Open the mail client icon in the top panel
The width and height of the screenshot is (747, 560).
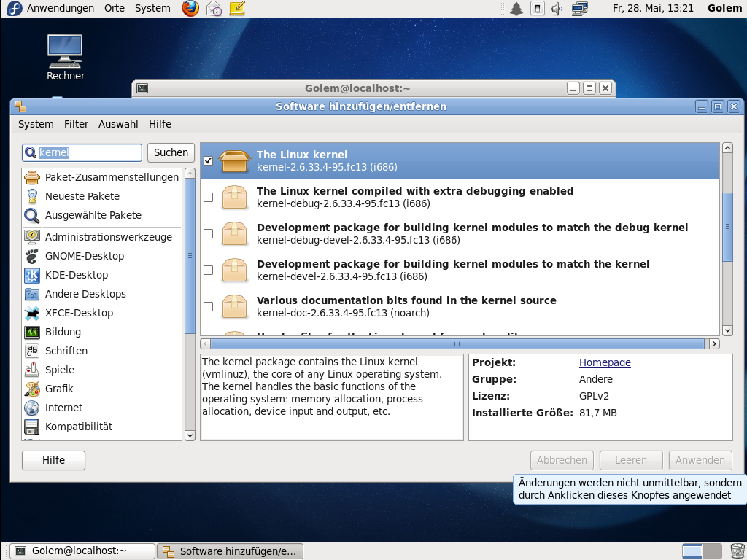(x=214, y=8)
